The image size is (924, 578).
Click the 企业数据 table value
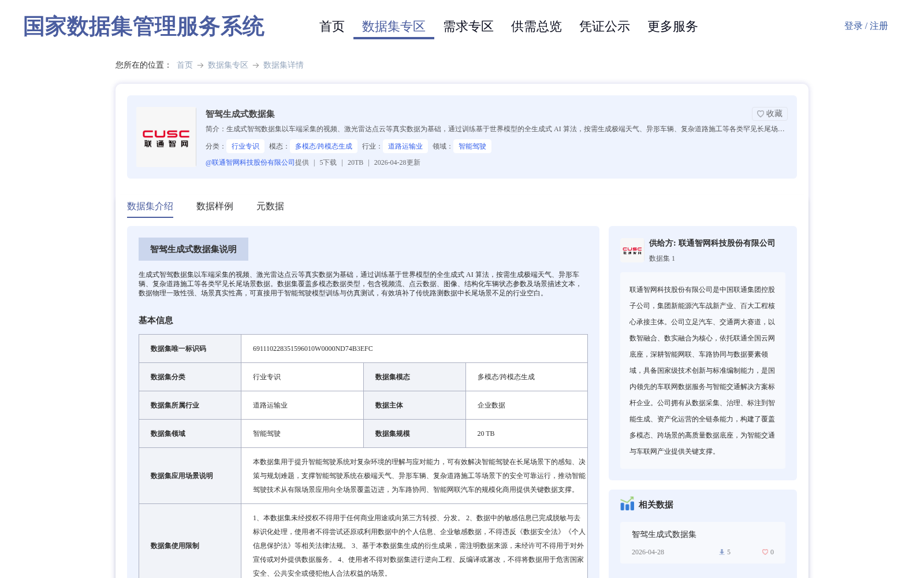(x=491, y=405)
